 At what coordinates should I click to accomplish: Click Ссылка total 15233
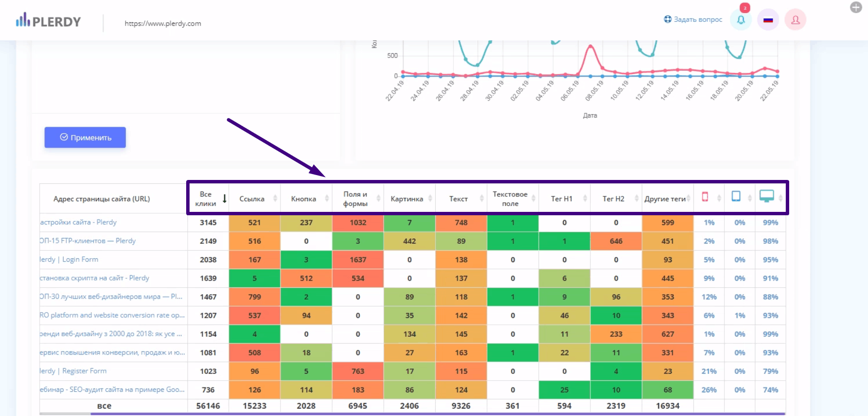[x=254, y=406]
